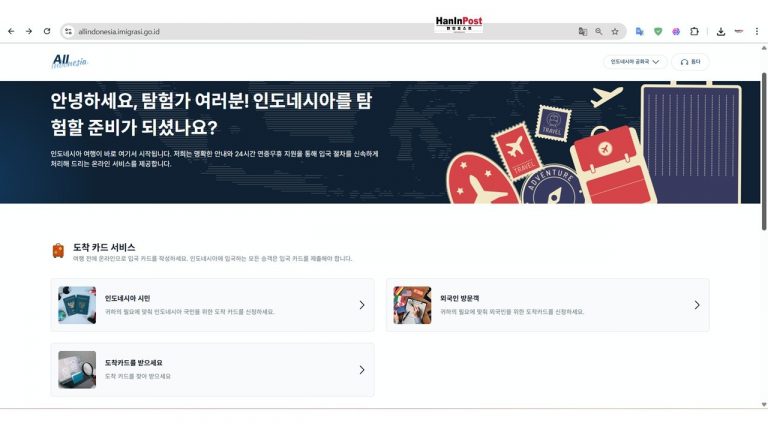Reload the page with refresh icon
The image size is (768, 432).
[47, 31]
